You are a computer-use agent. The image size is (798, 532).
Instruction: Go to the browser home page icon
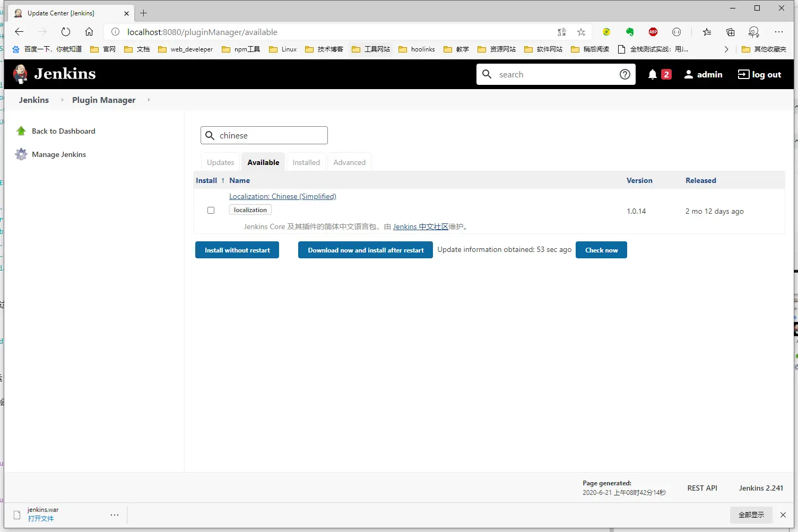89,32
